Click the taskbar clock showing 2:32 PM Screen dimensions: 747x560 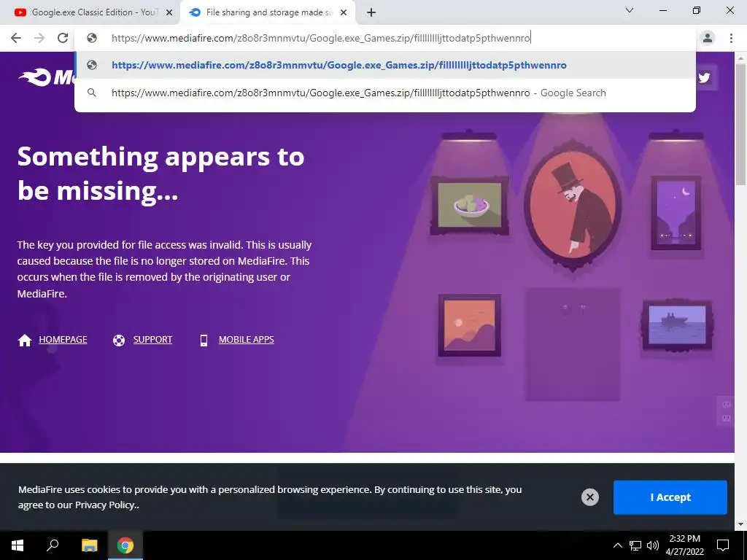[x=684, y=545]
